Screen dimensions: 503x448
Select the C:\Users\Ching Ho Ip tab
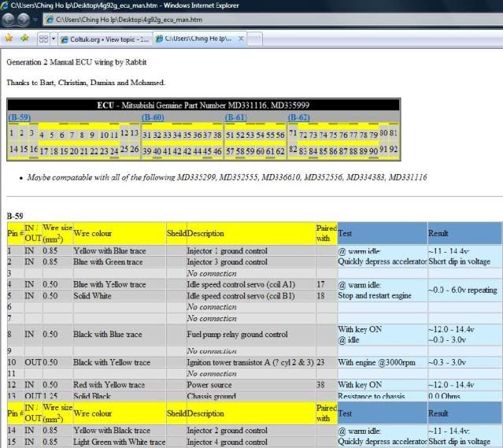click(195, 38)
